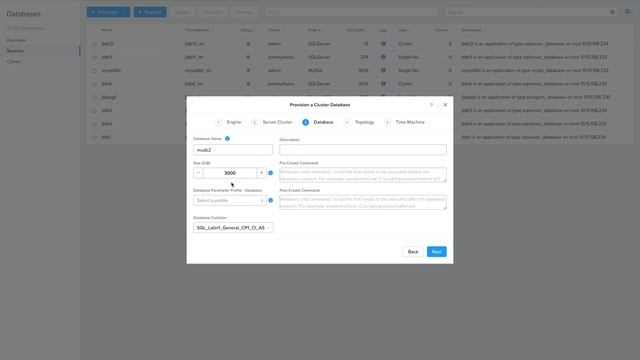Click the Next button
The image size is (640, 360).
437,252
